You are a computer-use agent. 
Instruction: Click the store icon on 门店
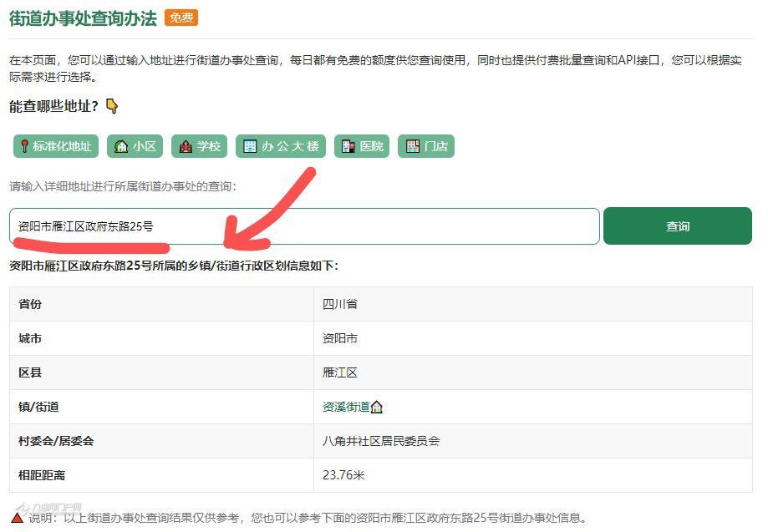[413, 146]
